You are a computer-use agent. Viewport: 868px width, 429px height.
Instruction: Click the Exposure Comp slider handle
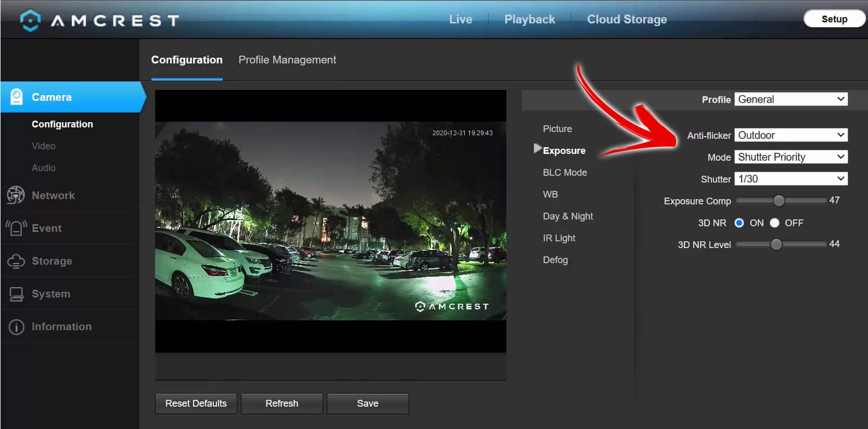pyautogui.click(x=778, y=201)
